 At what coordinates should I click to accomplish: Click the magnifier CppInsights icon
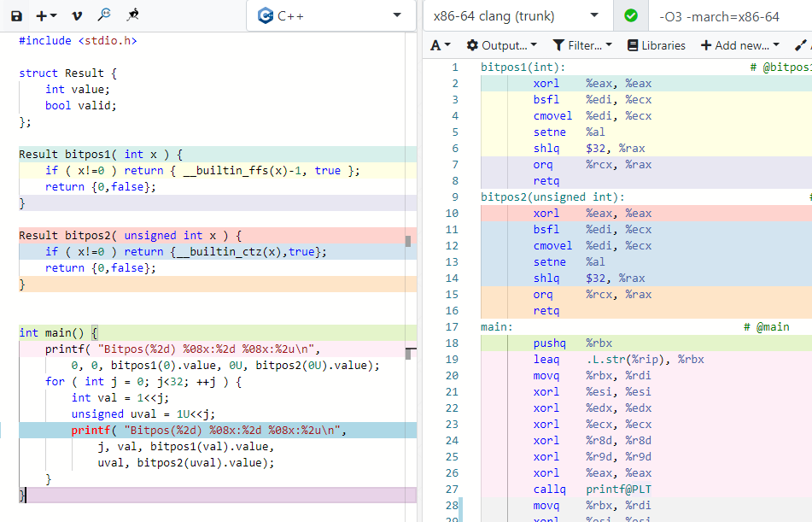tap(104, 15)
